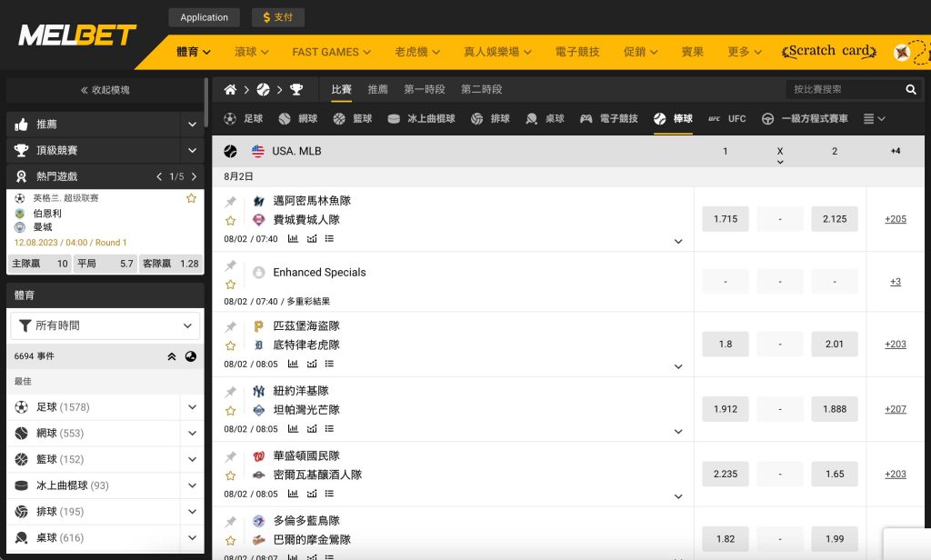Favorite the 匹茲堡海盜隊 match star

tap(230, 345)
